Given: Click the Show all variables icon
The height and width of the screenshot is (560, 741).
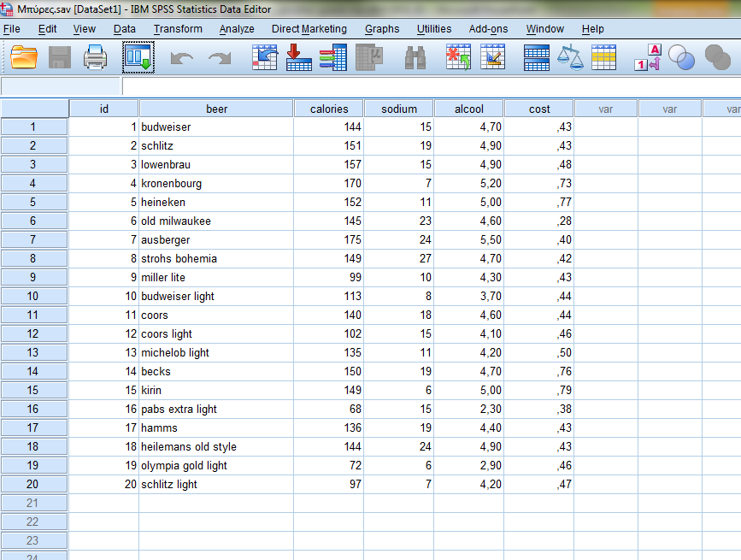Looking at the screenshot, I should 717,57.
